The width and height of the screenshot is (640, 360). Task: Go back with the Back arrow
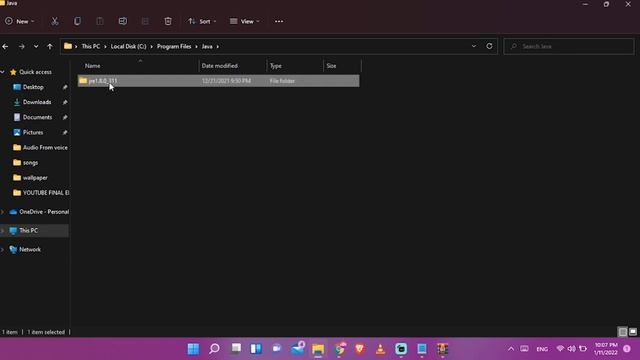pyautogui.click(x=5, y=47)
